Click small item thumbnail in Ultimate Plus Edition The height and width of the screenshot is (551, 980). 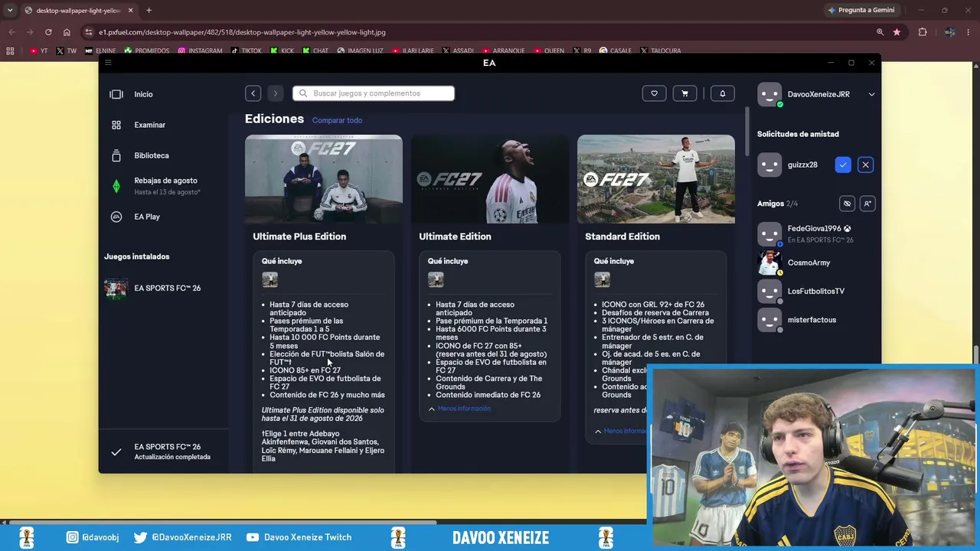coord(269,280)
